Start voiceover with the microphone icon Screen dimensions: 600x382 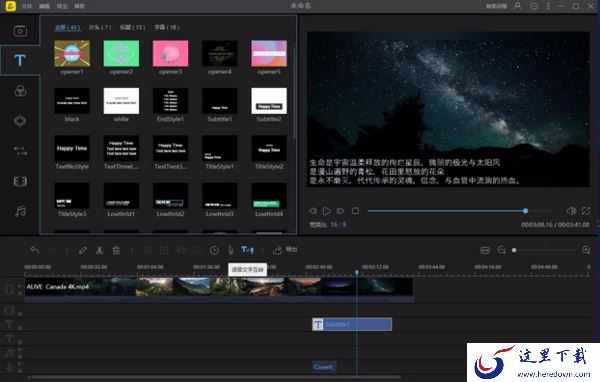(231, 250)
